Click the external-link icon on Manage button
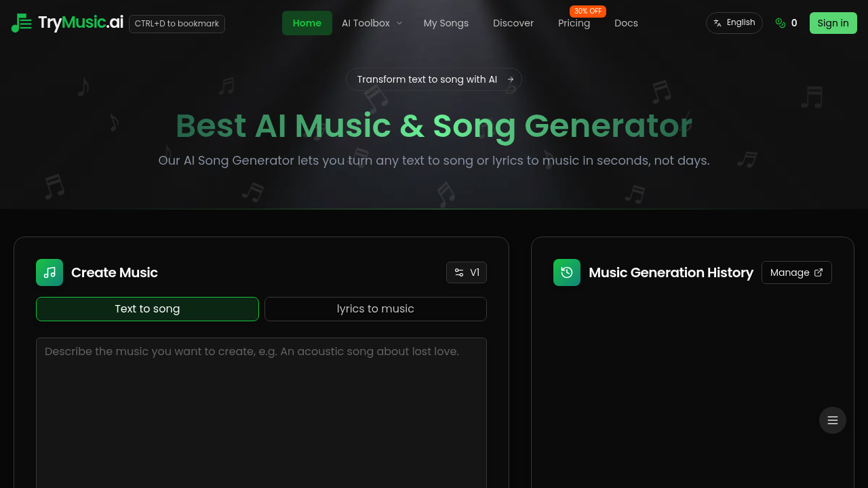 (x=819, y=272)
